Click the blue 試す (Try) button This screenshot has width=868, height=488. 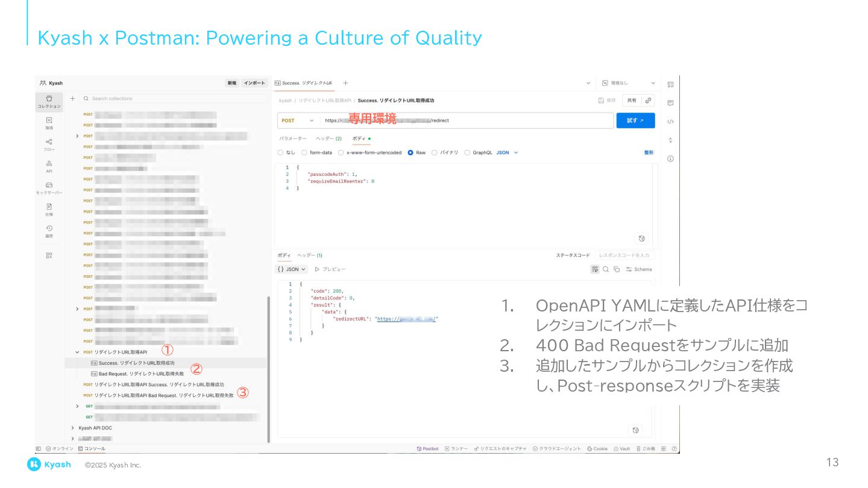[635, 120]
